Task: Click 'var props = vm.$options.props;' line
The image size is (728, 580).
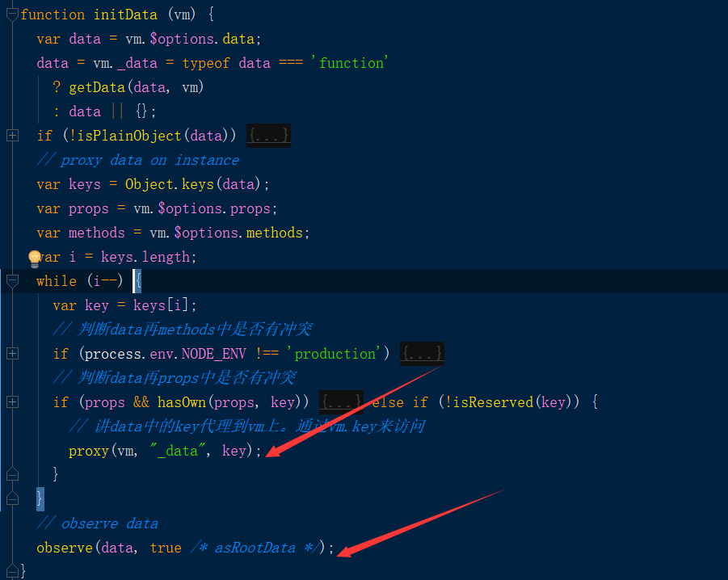Action: 157,208
